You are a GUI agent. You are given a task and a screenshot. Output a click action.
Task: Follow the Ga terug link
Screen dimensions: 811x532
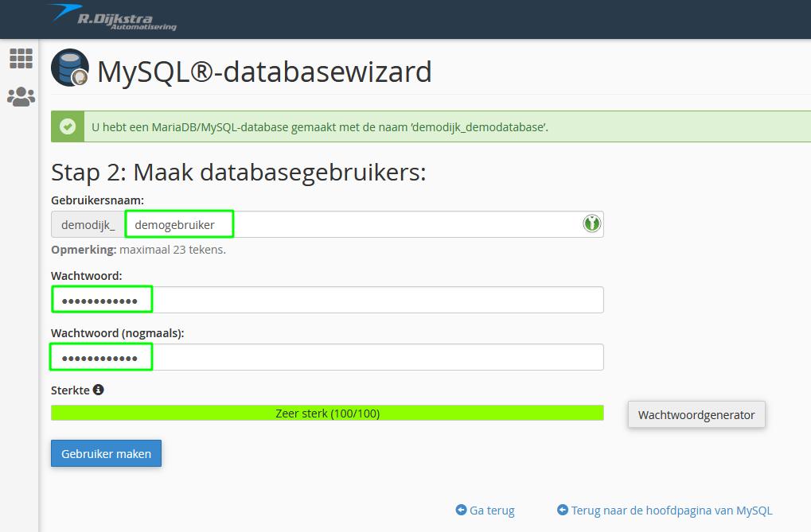click(x=492, y=511)
